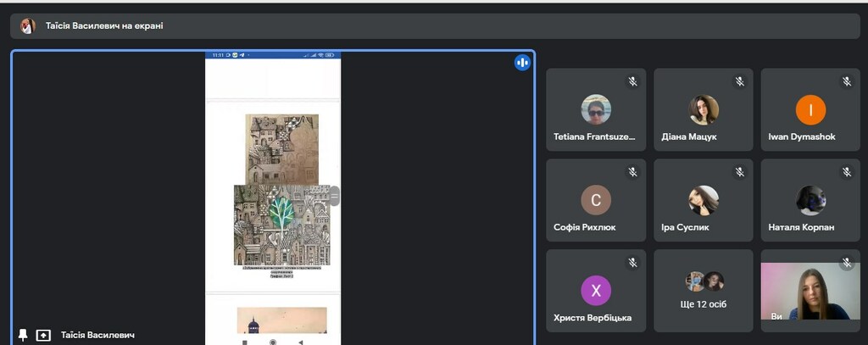Viewport: 868px width, 345px height.
Task: Click muted mic icon on your own video tile
Action: tap(847, 263)
